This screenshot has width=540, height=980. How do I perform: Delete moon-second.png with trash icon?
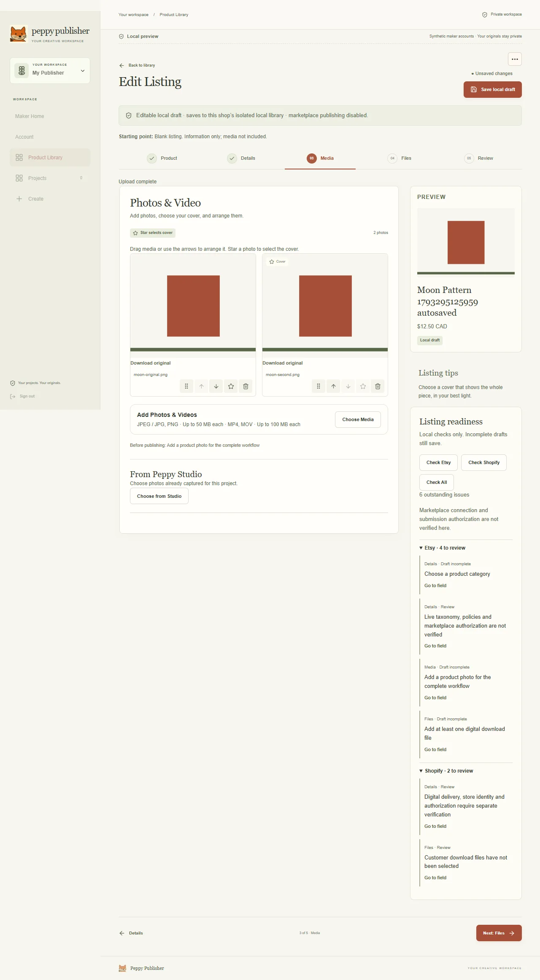(378, 386)
